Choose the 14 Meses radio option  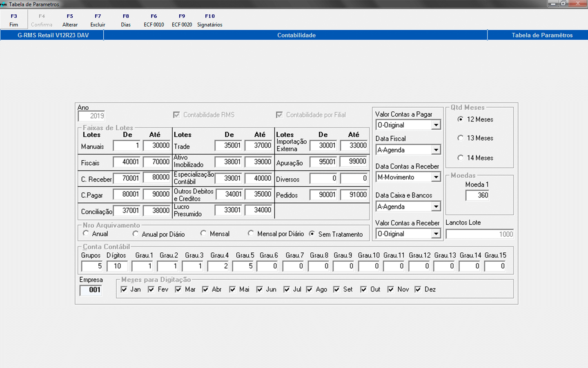[461, 158]
